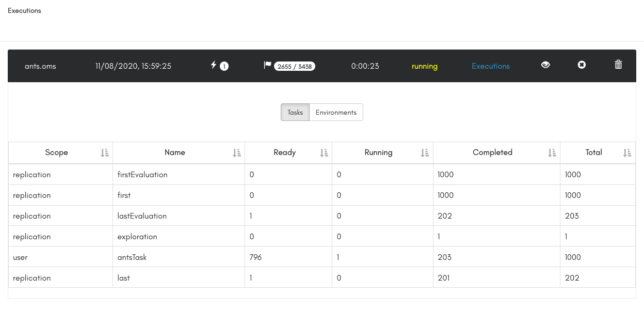Click the flag jobs progress icon

click(x=267, y=65)
